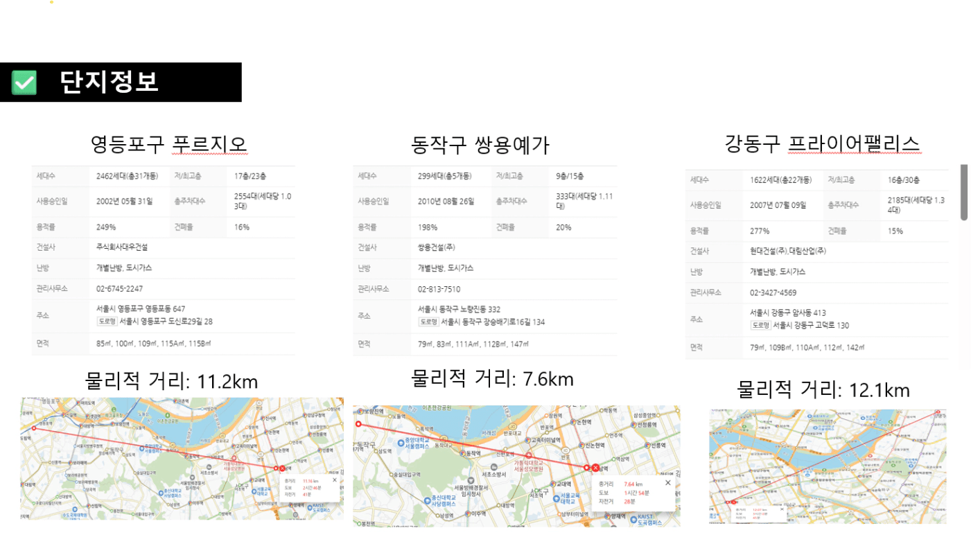Image resolution: width=980 pixels, height=537 pixels.
Task: Click the approval date 2010년 08월 26일
Action: click(446, 202)
